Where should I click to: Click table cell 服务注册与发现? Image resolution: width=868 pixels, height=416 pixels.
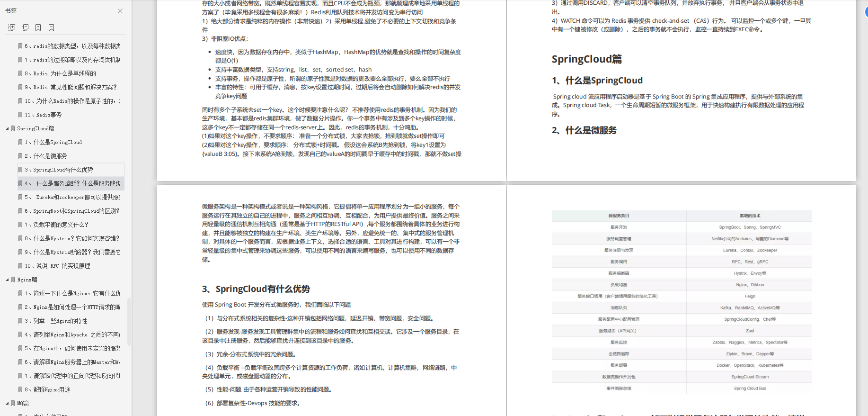[x=619, y=250]
